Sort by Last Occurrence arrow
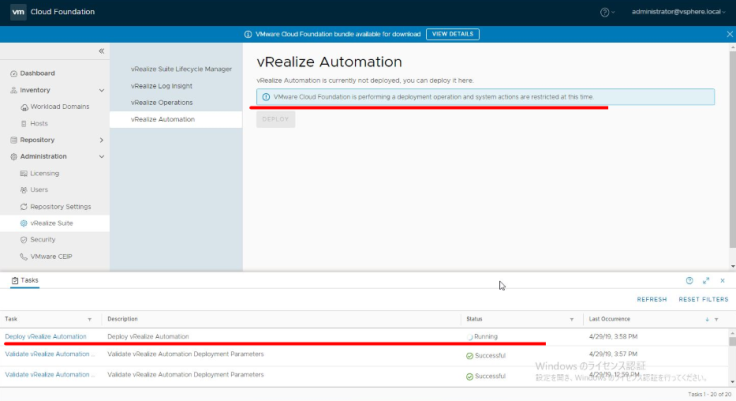This screenshot has height=401, width=736. click(707, 319)
